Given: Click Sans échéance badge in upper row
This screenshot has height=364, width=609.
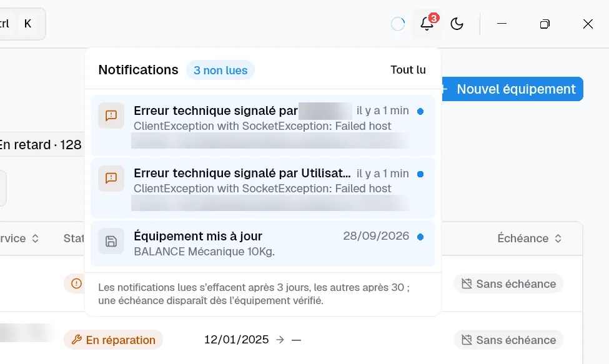Looking at the screenshot, I should 508,283.
